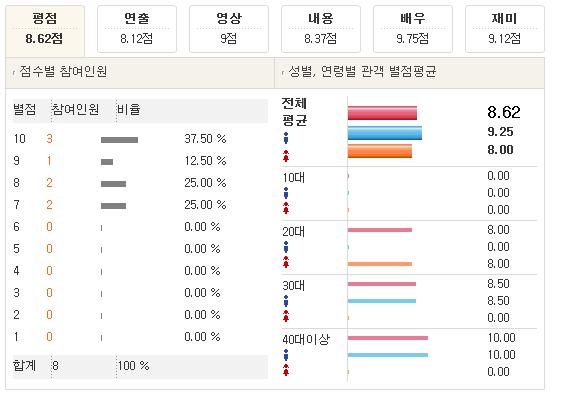The height and width of the screenshot is (402, 562).
Task: Click the gray bar for 10-point ratings
Action: [x=119, y=140]
